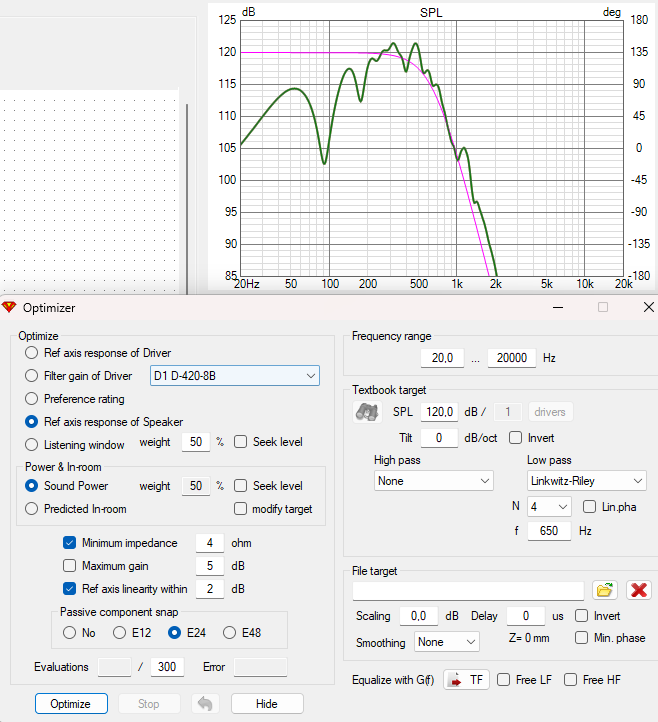This screenshot has width=658, height=722.
Task: Open the Smoothing None dropdown
Action: pos(447,642)
